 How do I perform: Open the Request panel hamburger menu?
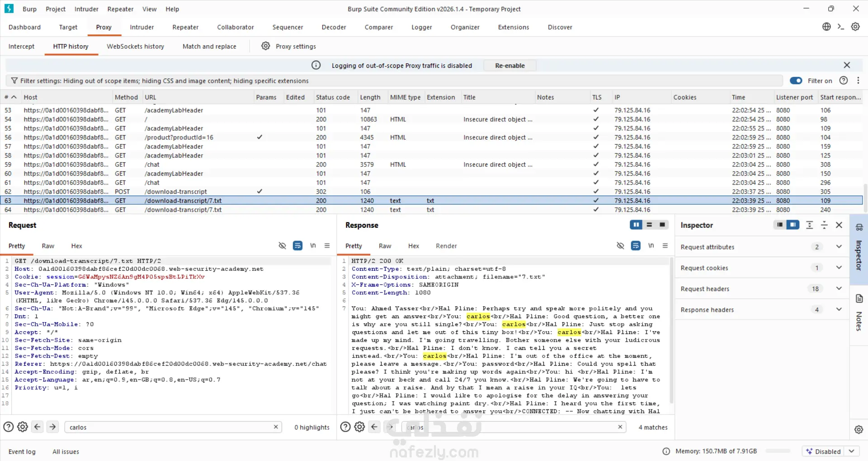pyautogui.click(x=327, y=245)
